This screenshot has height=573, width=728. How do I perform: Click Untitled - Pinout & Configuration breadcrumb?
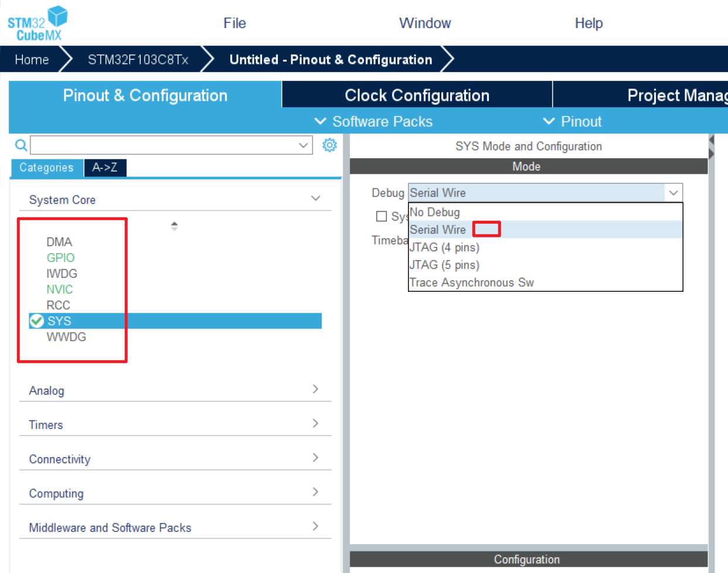331,59
